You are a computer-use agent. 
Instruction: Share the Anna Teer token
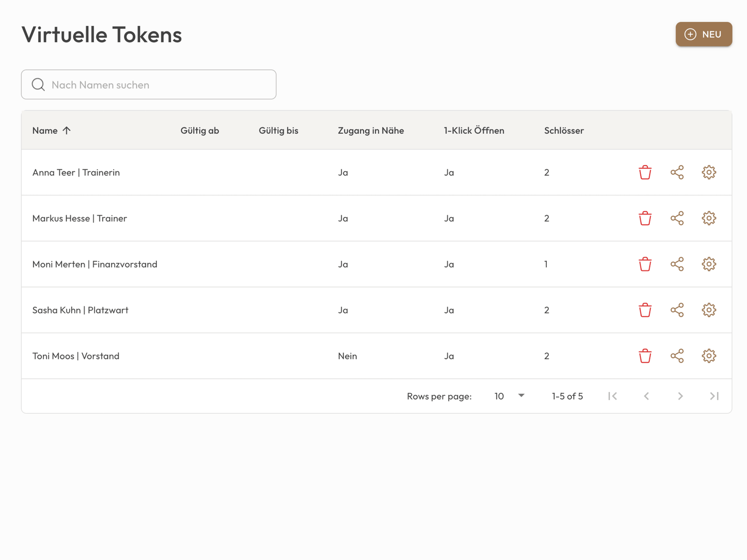click(x=677, y=172)
